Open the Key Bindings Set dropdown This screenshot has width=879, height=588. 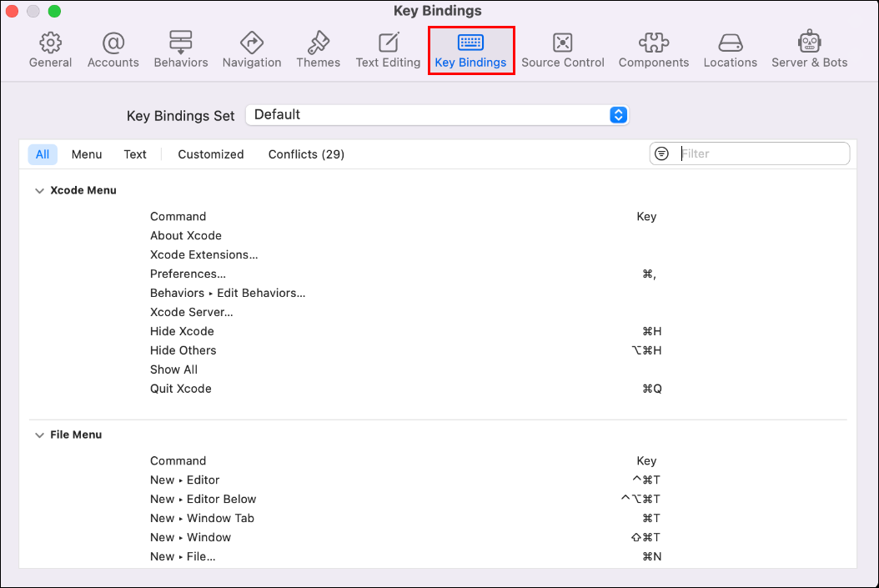[x=437, y=115]
